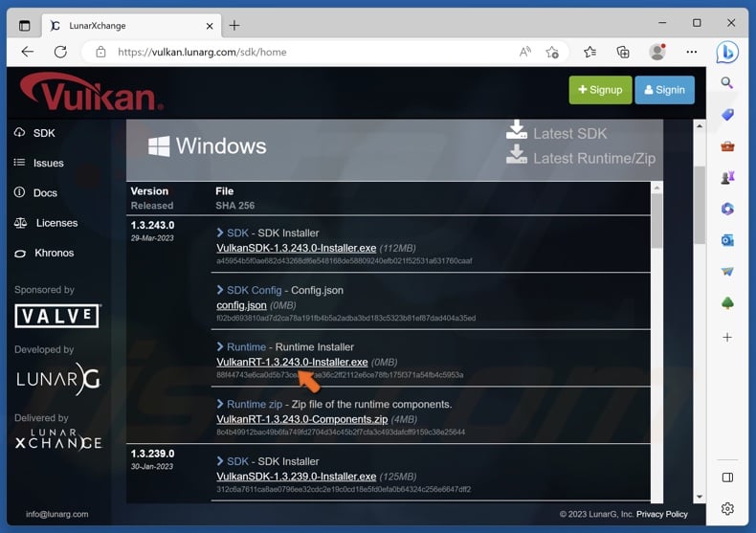756x533 pixels.
Task: Click the 1.3.243.0 version number
Action: [x=152, y=225]
